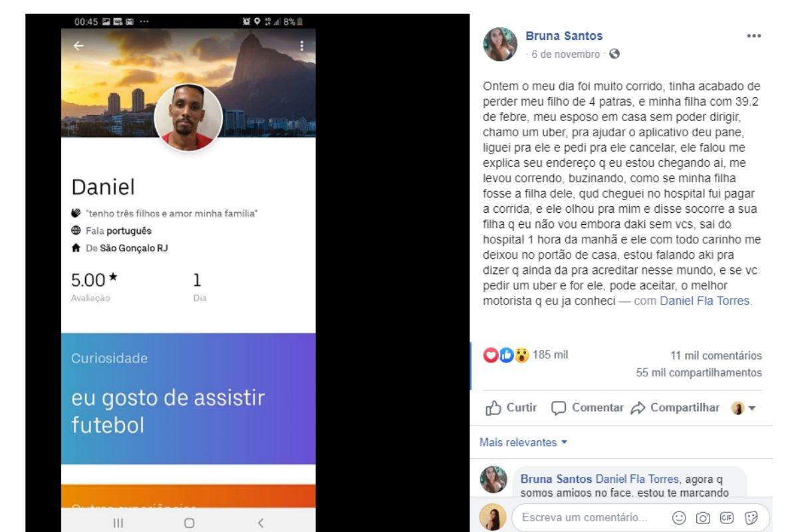The width and height of the screenshot is (798, 532).
Task: Tap the back arrow in the Uber profile
Action: (78, 46)
